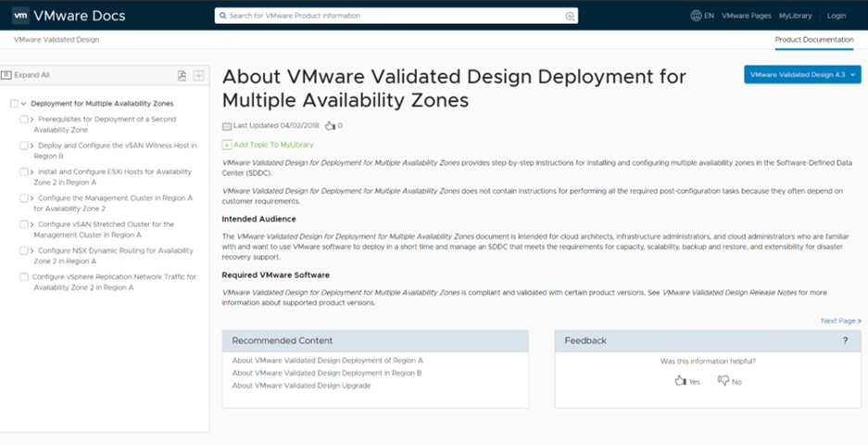Open VMware Validated Design 4.3 version dropdown
The height and width of the screenshot is (445, 868).
coord(802,75)
